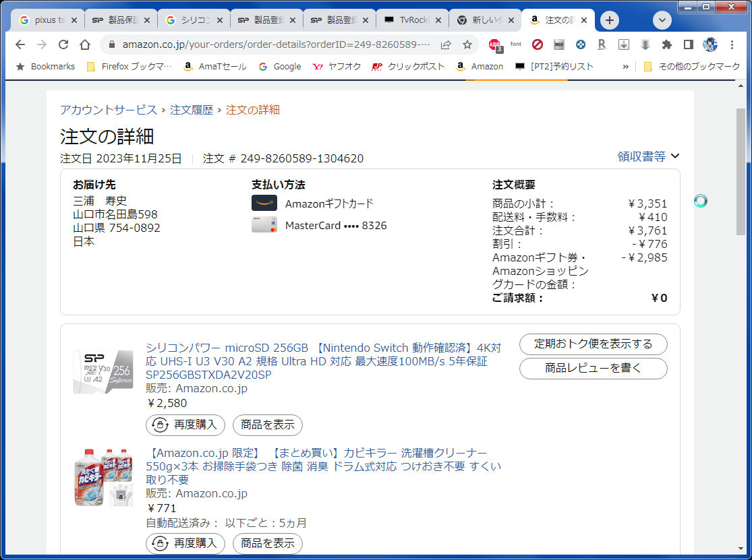
Task: Click the microSD card product thumbnail
Action: point(103,372)
